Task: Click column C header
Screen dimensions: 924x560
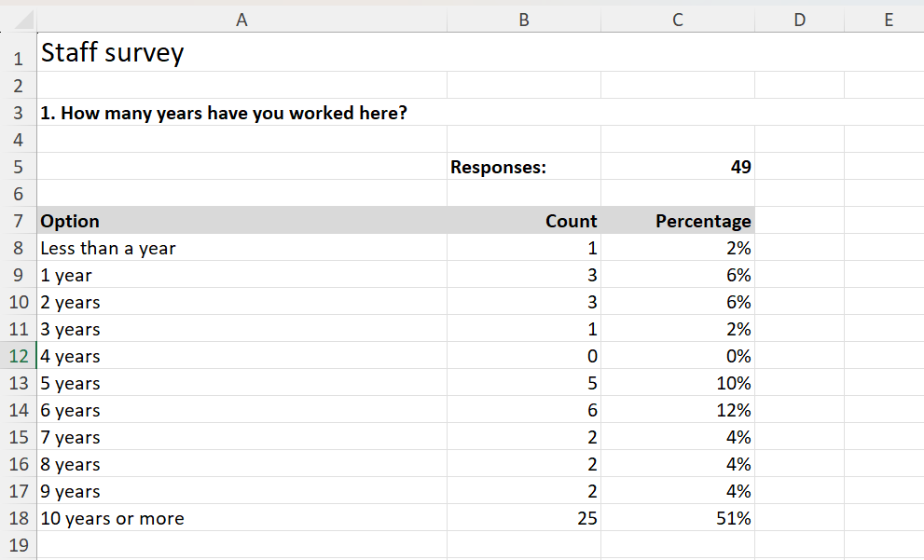Action: coord(678,20)
